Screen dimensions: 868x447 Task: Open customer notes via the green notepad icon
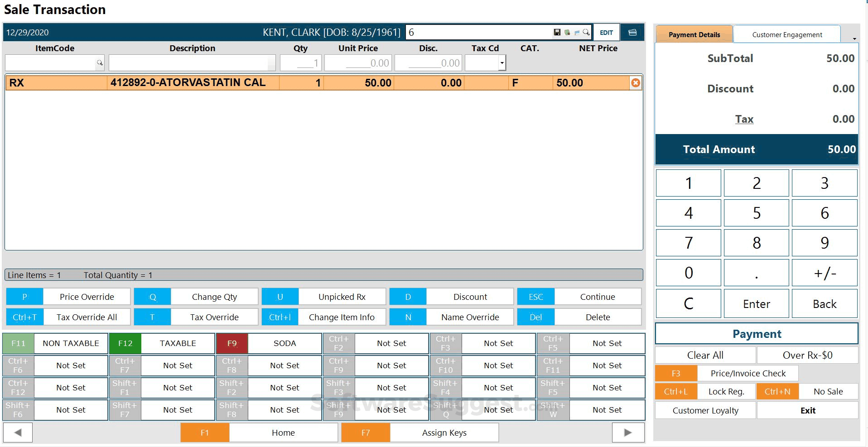click(x=567, y=32)
